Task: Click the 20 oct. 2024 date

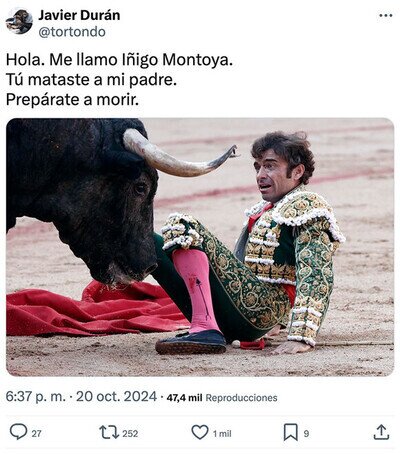Action: 116,397
